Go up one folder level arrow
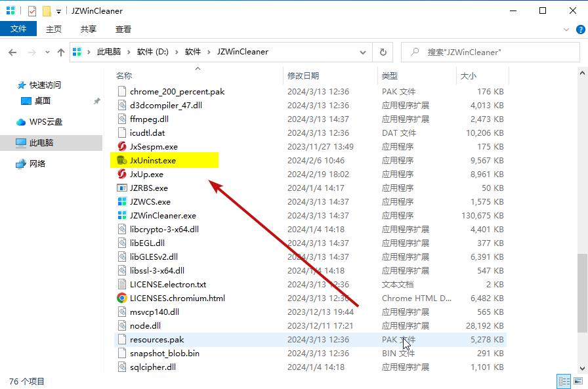 pos(61,52)
